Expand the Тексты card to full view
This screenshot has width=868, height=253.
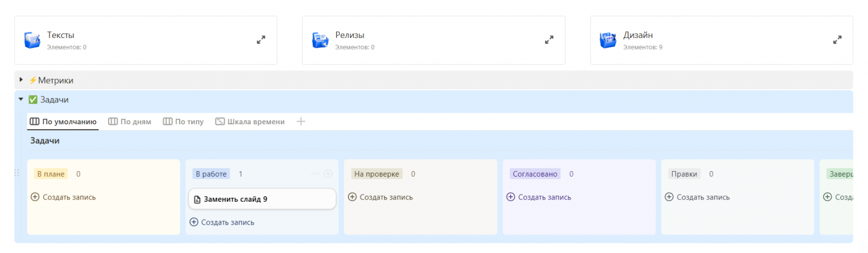(261, 40)
